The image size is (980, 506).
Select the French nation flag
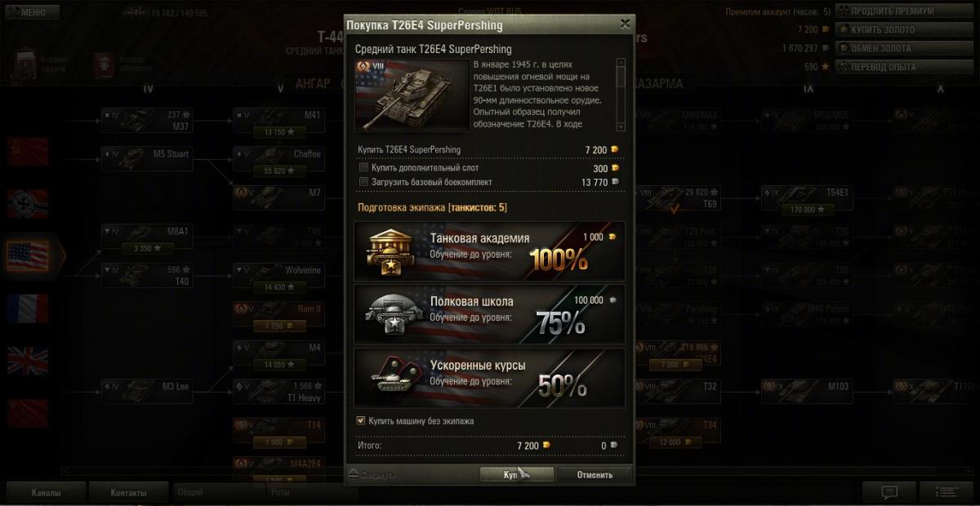coord(28,308)
